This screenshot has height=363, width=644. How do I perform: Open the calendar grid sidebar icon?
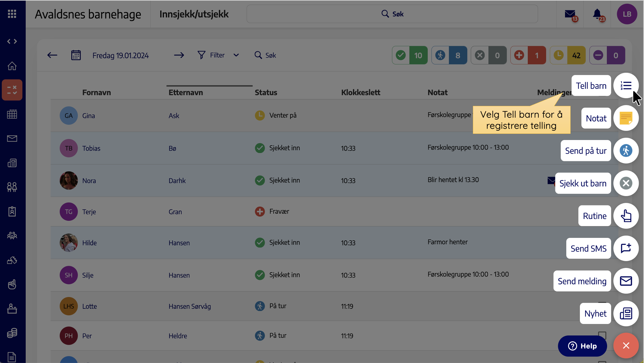(12, 114)
